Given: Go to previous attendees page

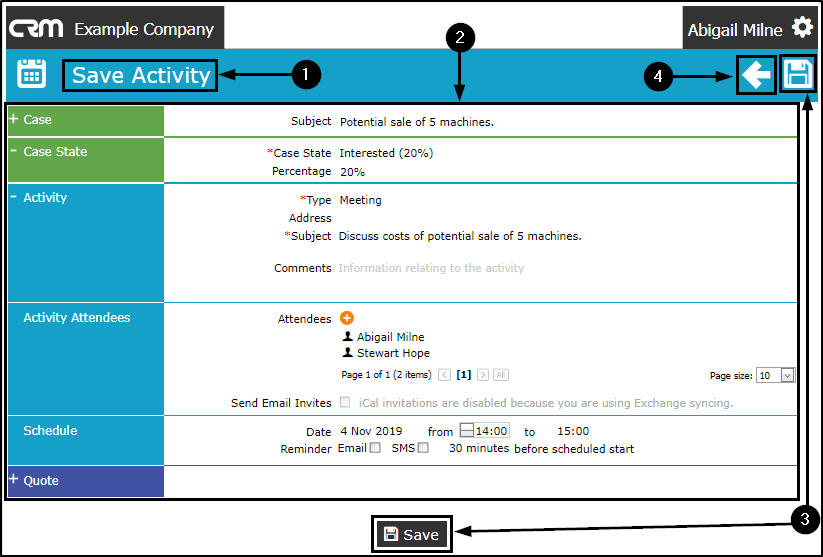Looking at the screenshot, I should click(444, 375).
